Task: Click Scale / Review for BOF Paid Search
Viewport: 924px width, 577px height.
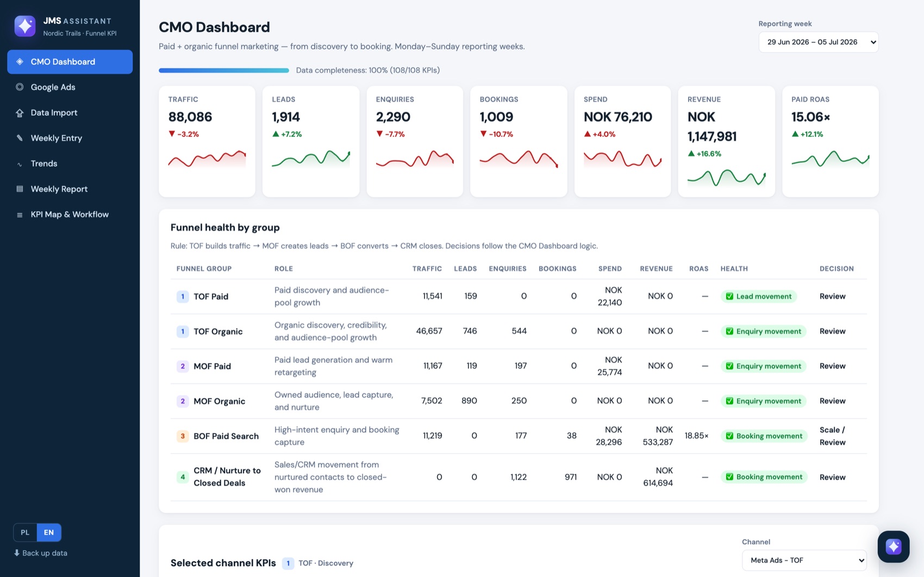Action: coord(832,436)
